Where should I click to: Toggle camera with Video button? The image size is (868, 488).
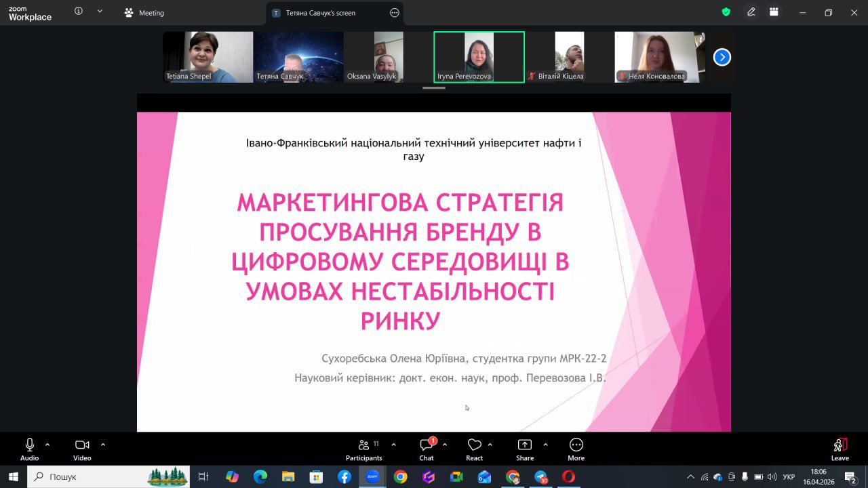coord(82,449)
